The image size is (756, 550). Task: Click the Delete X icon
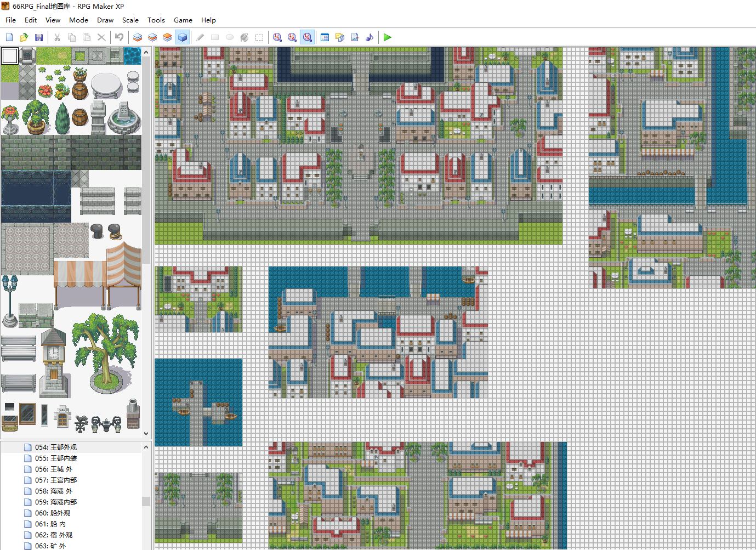point(101,37)
